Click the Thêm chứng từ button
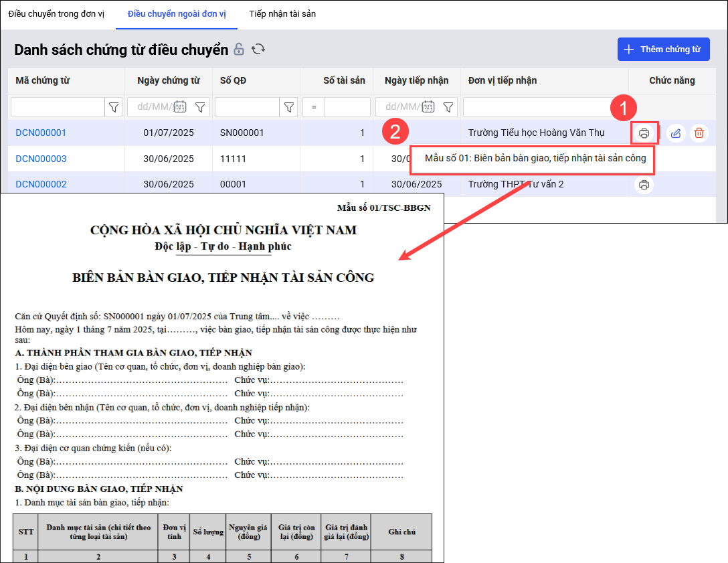This screenshot has width=728, height=563. (663, 50)
